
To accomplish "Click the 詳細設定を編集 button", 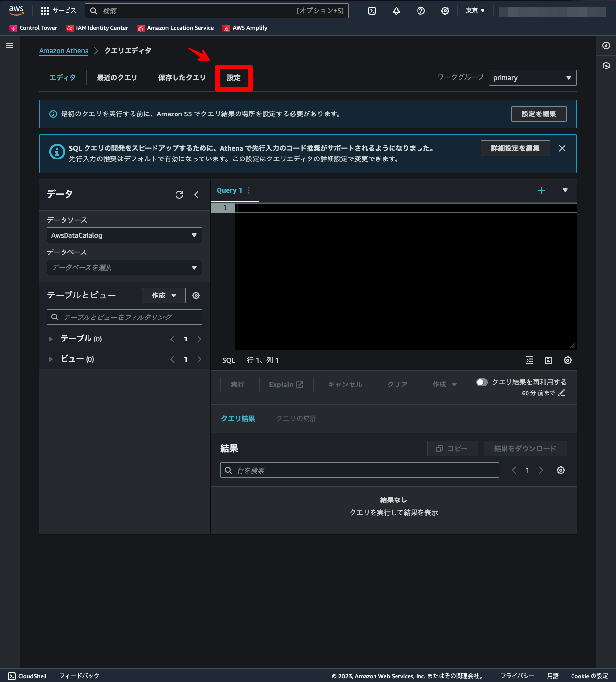I will point(515,148).
